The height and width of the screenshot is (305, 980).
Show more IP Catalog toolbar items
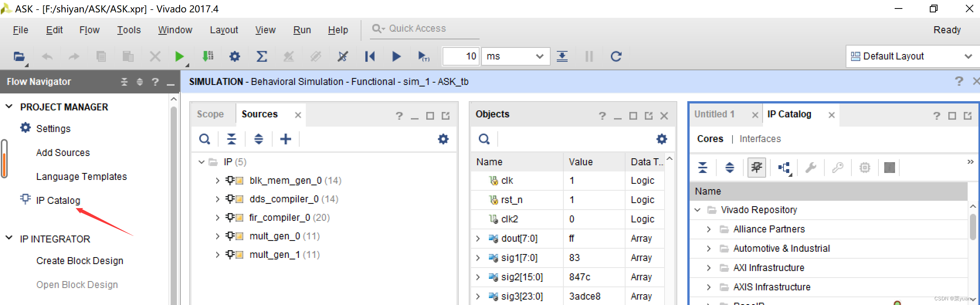pos(970,162)
